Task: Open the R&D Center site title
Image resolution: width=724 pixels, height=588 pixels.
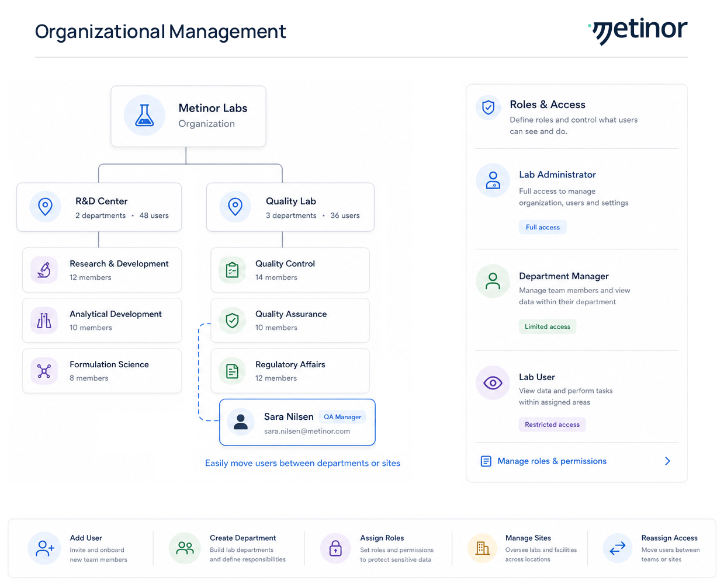Action: (x=102, y=201)
